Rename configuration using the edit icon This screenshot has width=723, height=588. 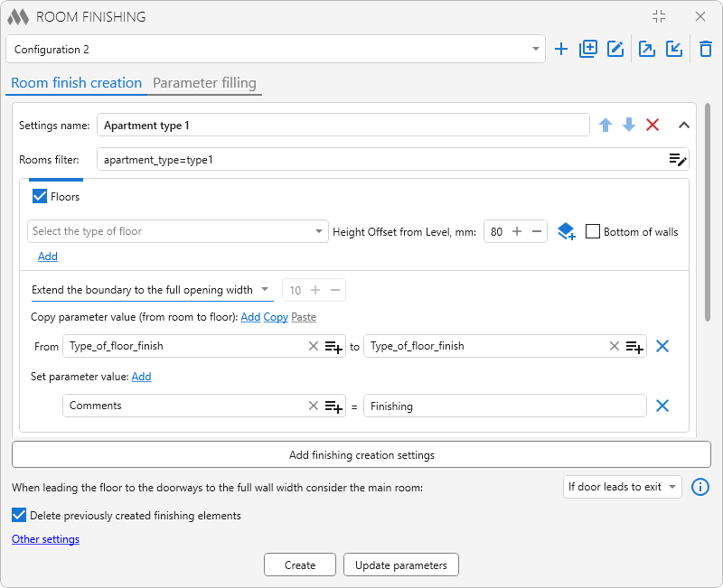[x=615, y=49]
